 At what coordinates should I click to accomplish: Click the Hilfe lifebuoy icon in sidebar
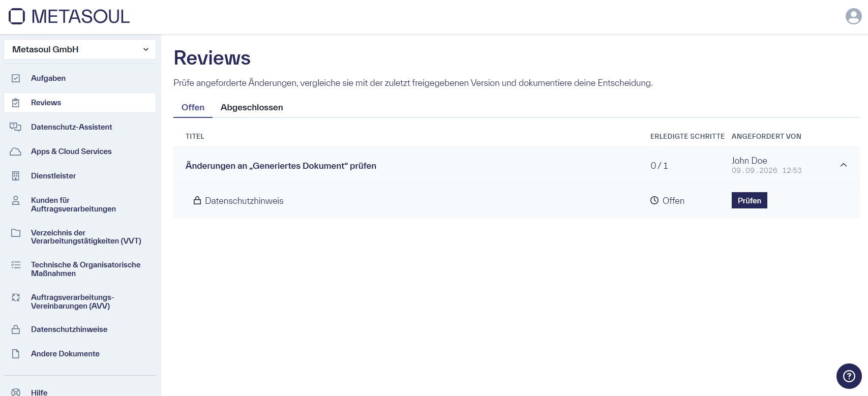pyautogui.click(x=16, y=392)
